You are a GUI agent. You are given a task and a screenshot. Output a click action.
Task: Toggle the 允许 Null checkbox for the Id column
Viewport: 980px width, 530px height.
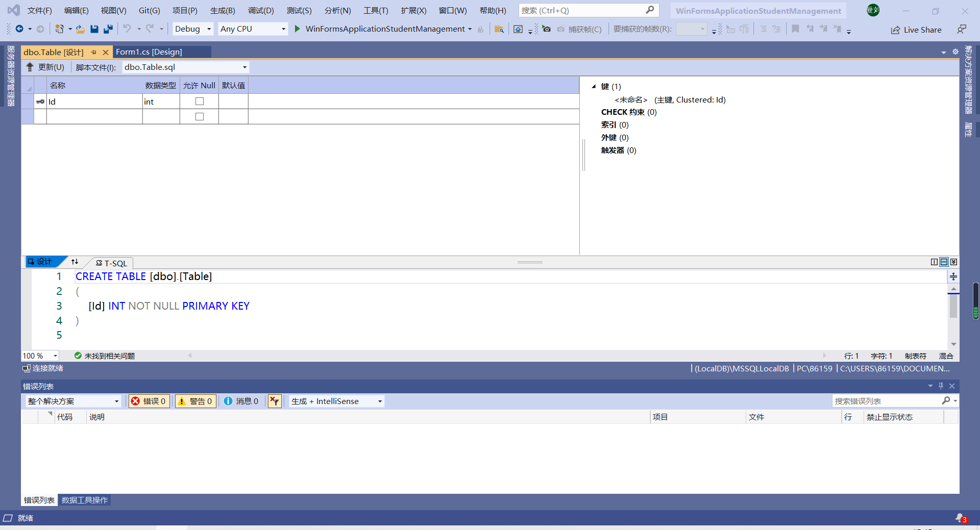tap(199, 101)
